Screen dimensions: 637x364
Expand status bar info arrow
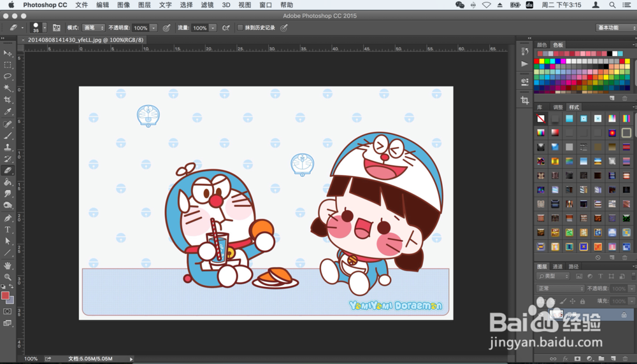[131, 359]
